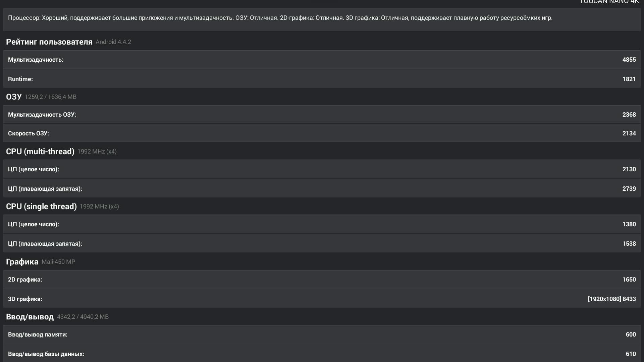Select single thread ЦП (плавающая запятая) row
The image size is (644, 362).
point(322,244)
